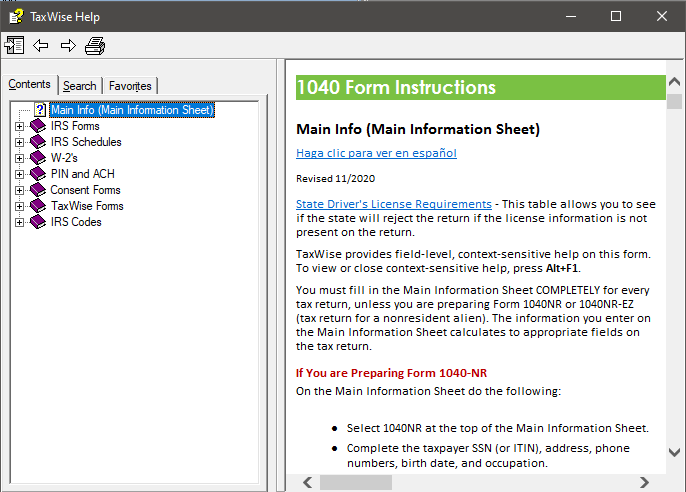Viewport: 686px width, 492px height.
Task: Click the W-2's book icon
Action: point(38,158)
